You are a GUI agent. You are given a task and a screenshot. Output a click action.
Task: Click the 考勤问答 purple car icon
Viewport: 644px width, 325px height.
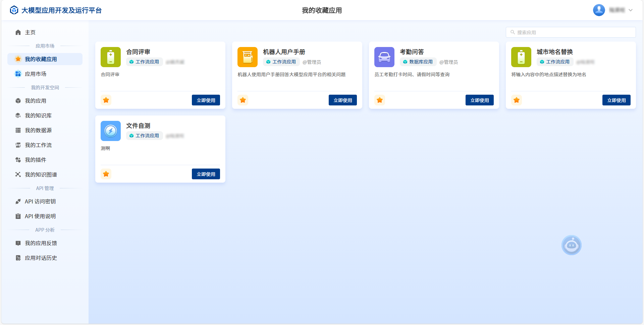384,57
